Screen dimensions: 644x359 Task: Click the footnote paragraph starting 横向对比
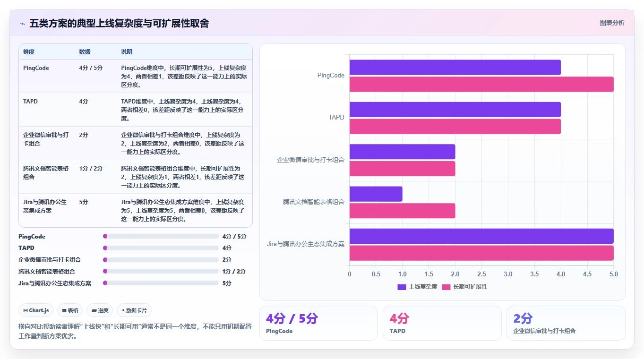135,331
